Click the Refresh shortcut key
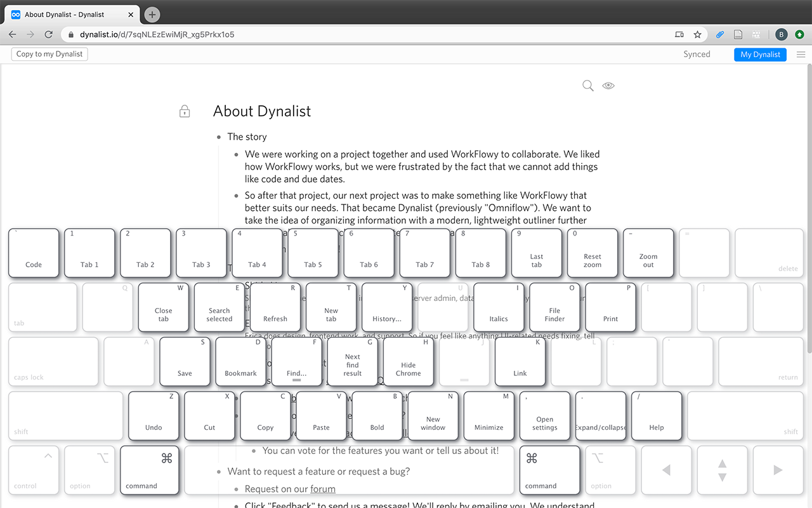The width and height of the screenshot is (812, 508). [275, 307]
